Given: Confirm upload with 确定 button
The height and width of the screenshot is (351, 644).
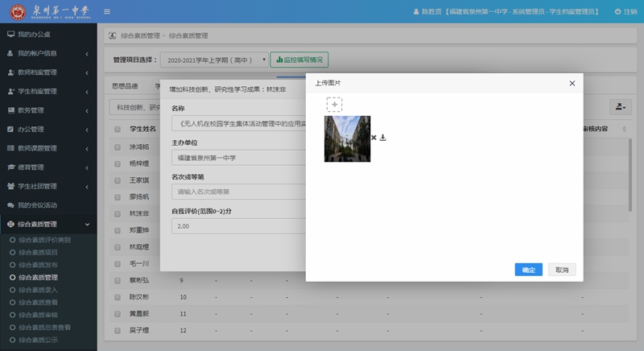Looking at the screenshot, I should [528, 270].
